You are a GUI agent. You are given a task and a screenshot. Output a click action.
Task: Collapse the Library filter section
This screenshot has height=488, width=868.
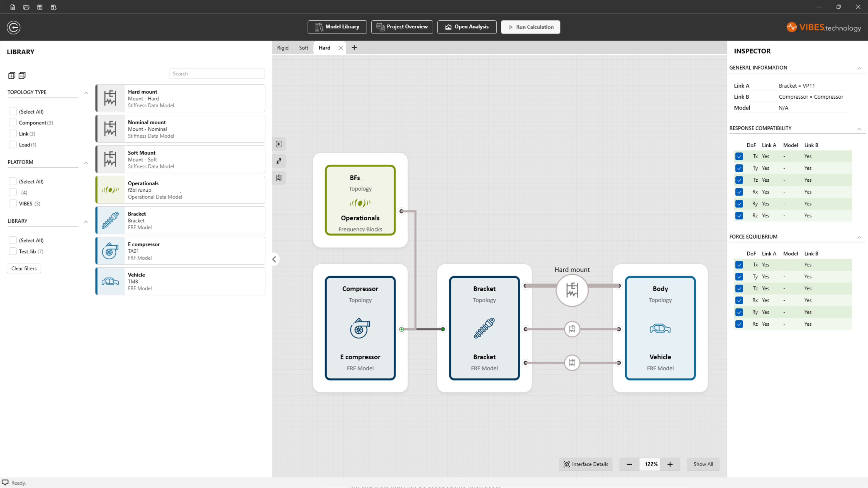click(86, 222)
